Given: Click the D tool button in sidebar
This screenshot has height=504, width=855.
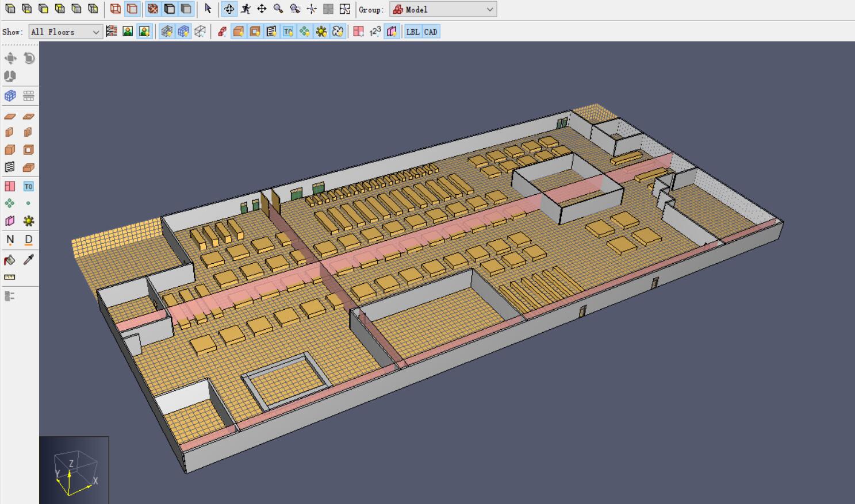Looking at the screenshot, I should (x=28, y=240).
